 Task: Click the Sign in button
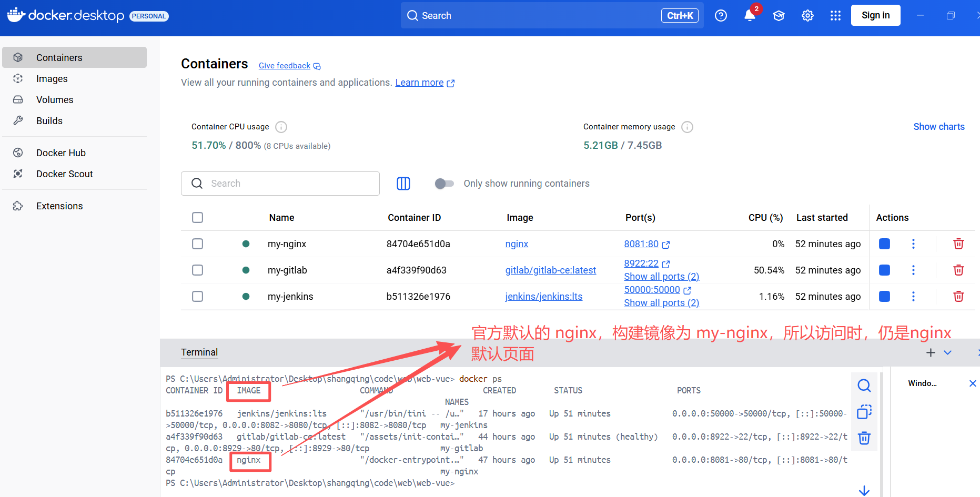(x=875, y=15)
